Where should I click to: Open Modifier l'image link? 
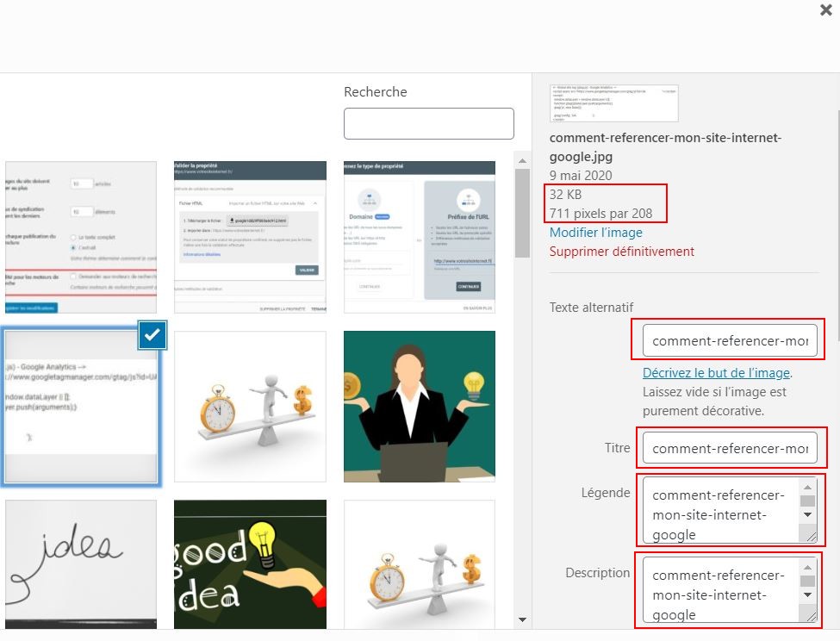tap(595, 233)
